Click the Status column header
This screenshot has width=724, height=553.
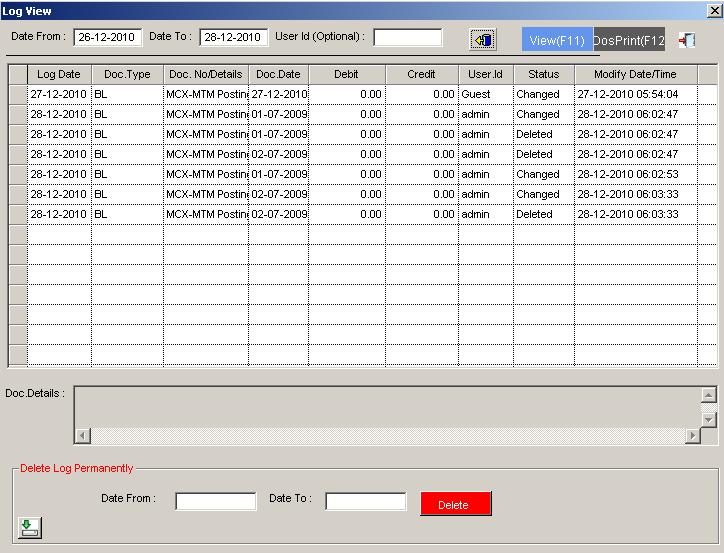(x=544, y=75)
